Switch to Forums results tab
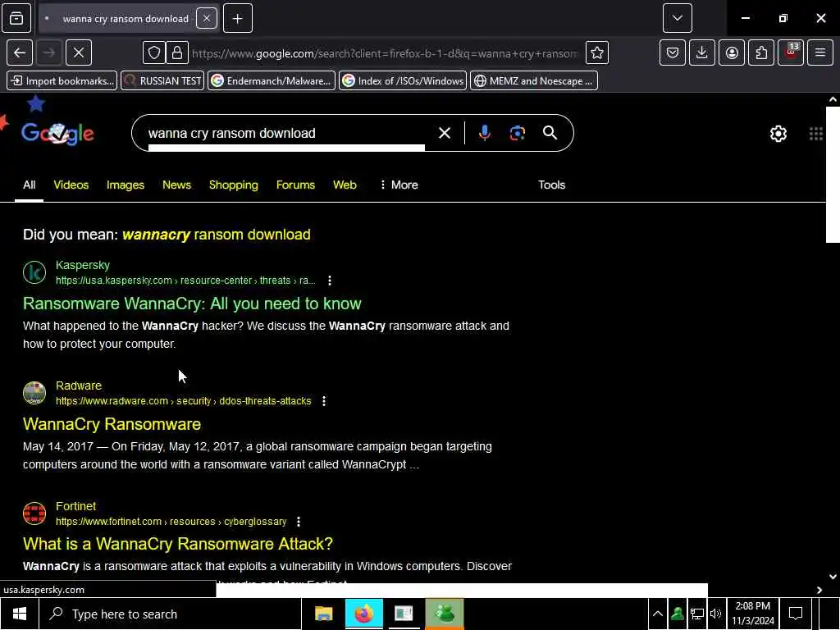This screenshot has height=630, width=840. tap(295, 185)
